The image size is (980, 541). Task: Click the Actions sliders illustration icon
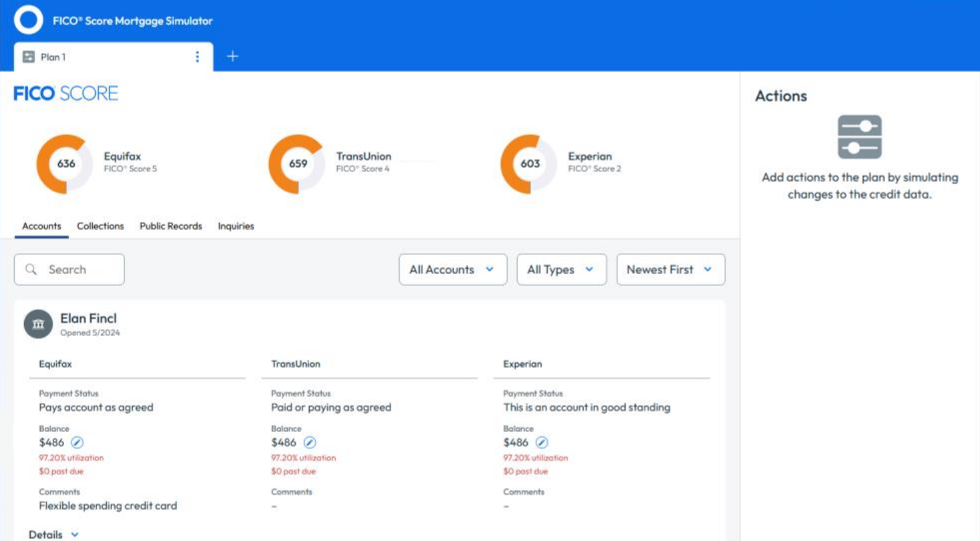click(859, 137)
